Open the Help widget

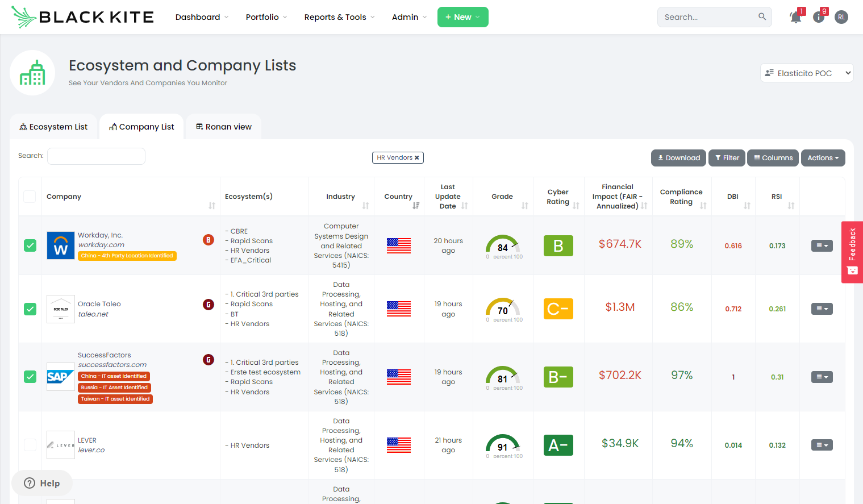[42, 483]
